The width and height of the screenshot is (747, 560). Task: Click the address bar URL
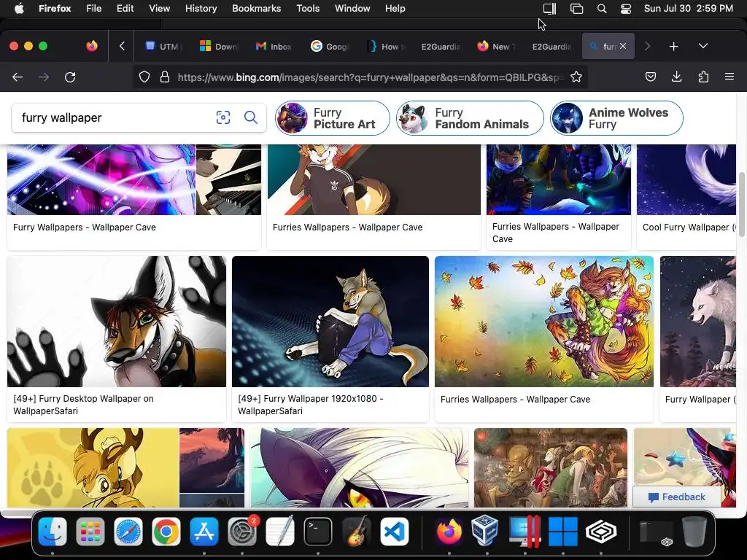(x=369, y=77)
